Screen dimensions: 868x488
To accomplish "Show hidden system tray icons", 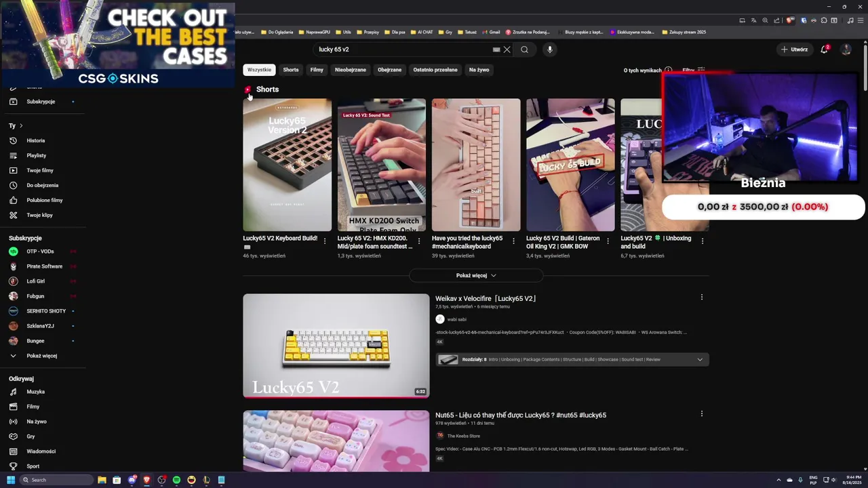I will click(x=778, y=480).
